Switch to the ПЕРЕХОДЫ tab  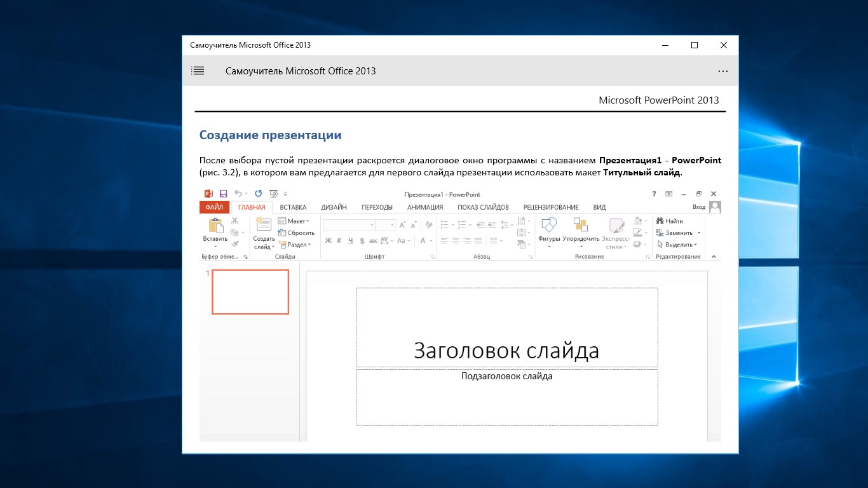point(377,207)
